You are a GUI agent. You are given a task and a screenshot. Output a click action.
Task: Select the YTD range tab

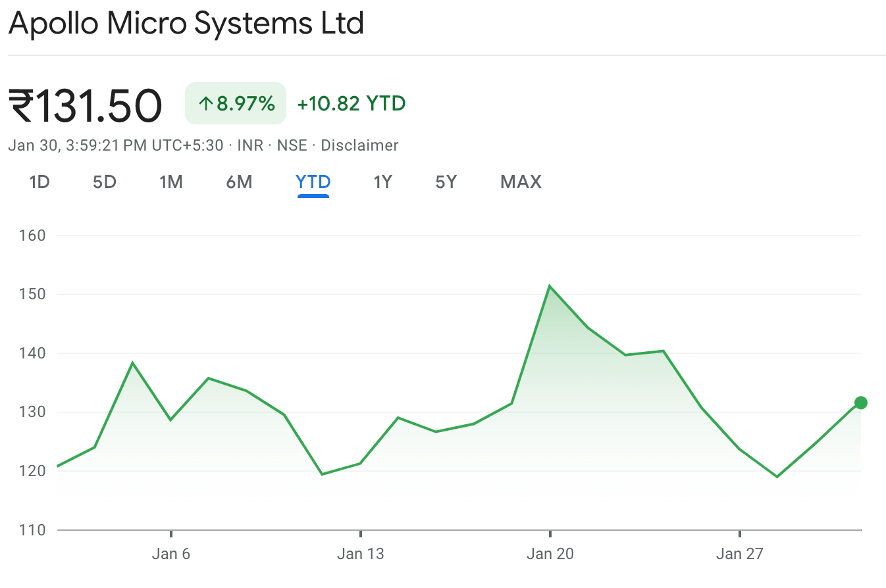[x=313, y=182]
